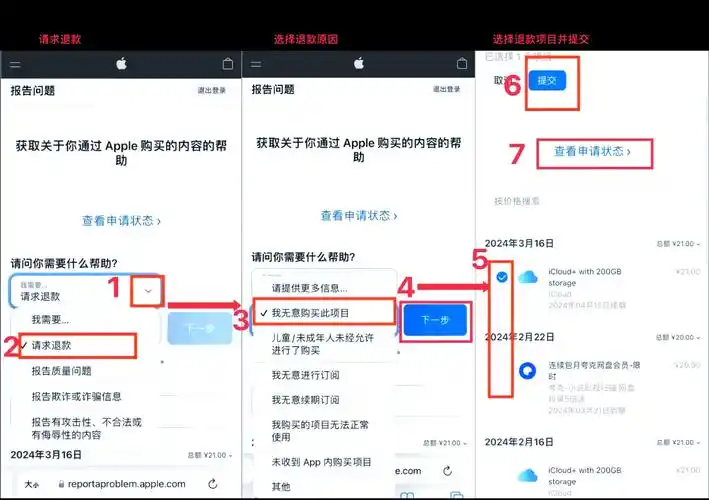Open 查看申请状态 link in the middle screenshot
Image resolution: width=709 pixels, height=500 pixels.
point(359,216)
